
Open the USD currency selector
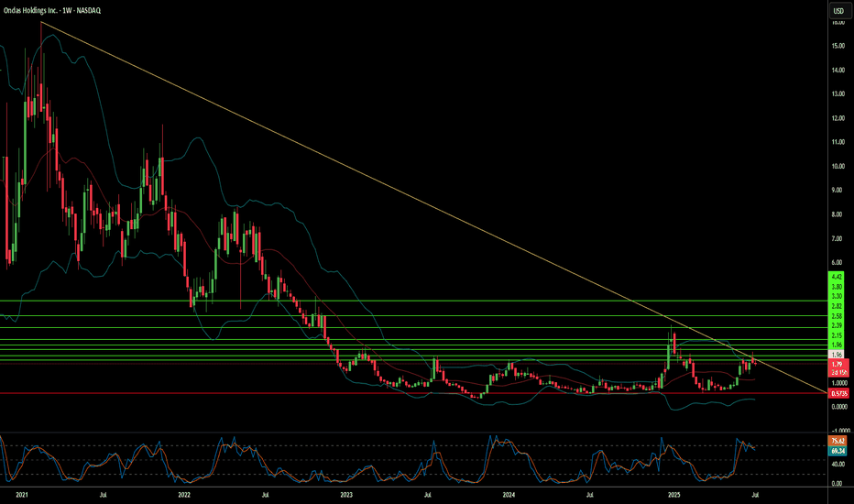coord(838,11)
